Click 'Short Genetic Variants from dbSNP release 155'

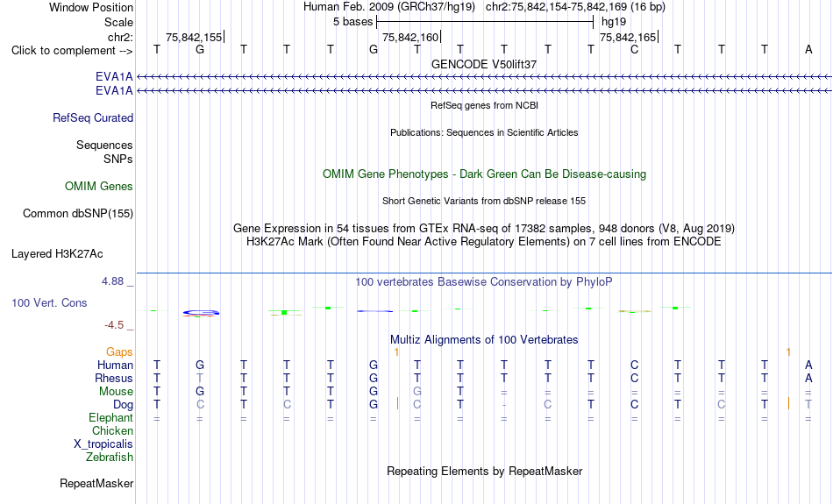tap(484, 202)
